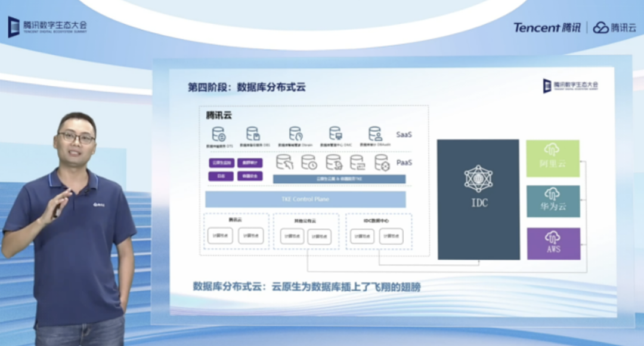The width and height of the screenshot is (644, 346).
Task: Click the cloud upload icon above AWS
Action: tap(552, 237)
